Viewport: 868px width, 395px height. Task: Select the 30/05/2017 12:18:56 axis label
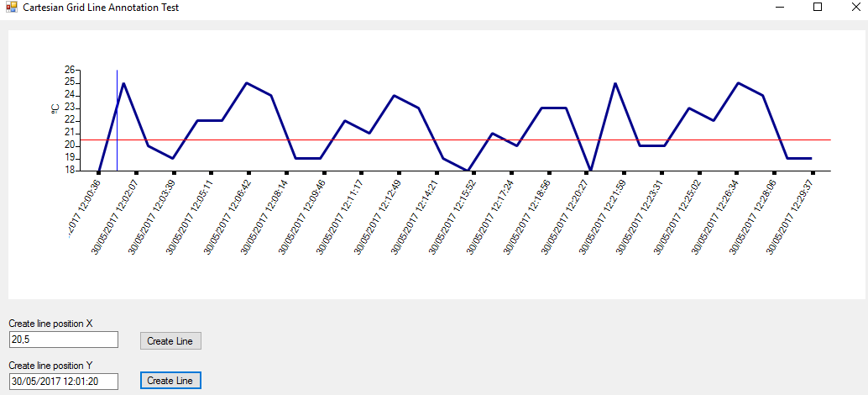pyautogui.click(x=527, y=217)
